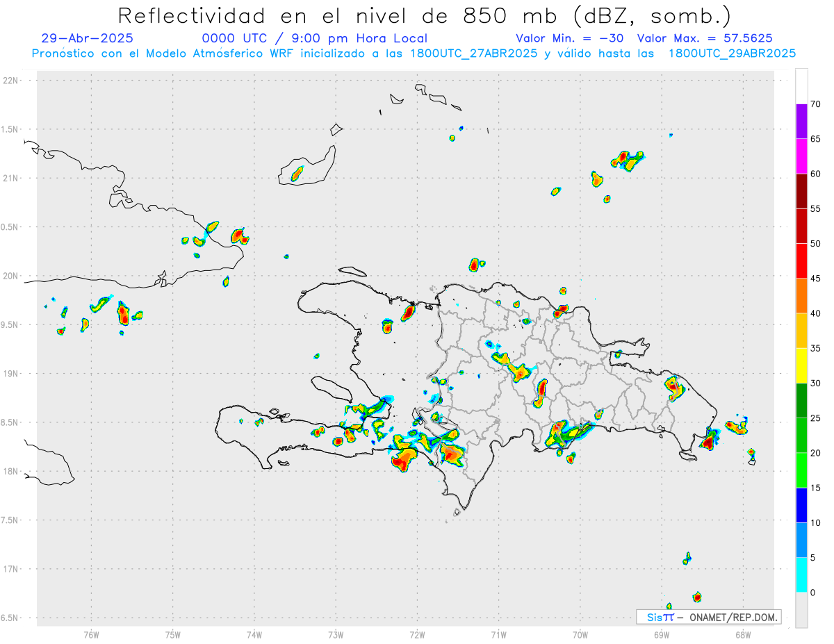This screenshot has width=834, height=644.
Task: Click the dark maroon 55-60 dBZ band
Action: click(801, 191)
